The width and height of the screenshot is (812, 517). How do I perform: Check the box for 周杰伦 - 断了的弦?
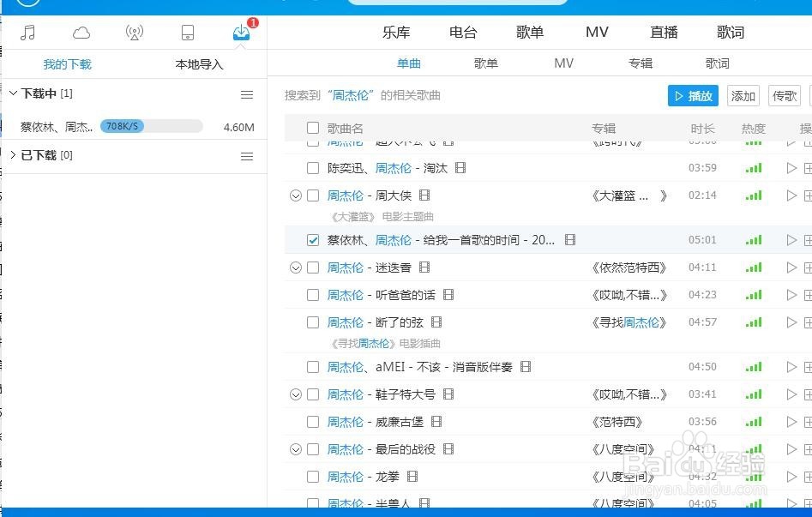pyautogui.click(x=313, y=322)
